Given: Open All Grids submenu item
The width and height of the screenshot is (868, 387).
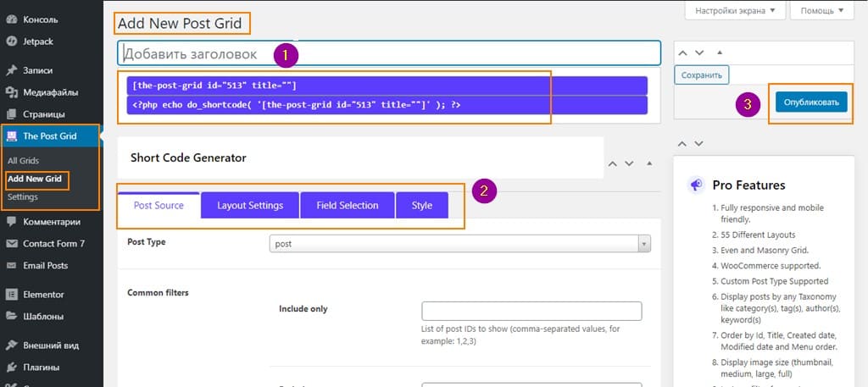Looking at the screenshot, I should coord(23,161).
